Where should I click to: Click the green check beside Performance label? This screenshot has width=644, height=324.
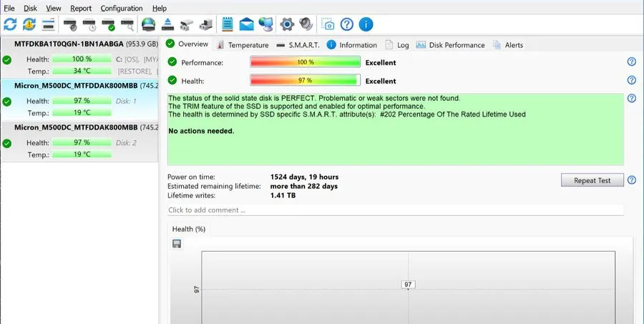click(172, 62)
